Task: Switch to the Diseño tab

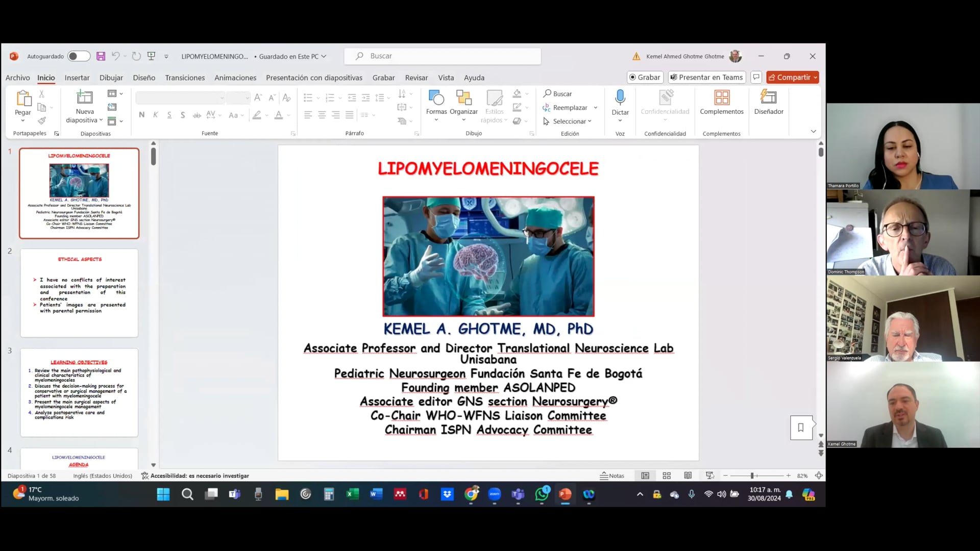Action: [x=144, y=78]
